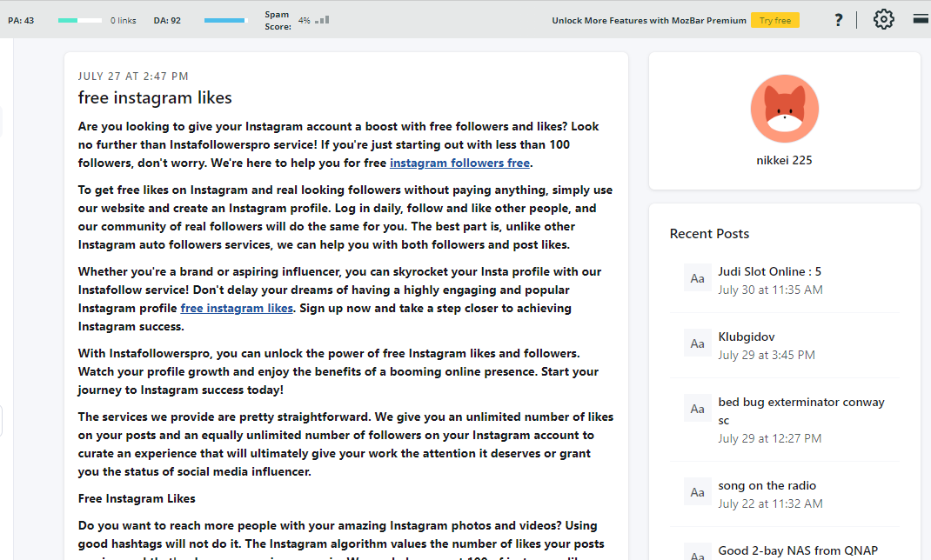Collapse the MozBar using the dock icon
931x560 pixels.
(x=921, y=18)
